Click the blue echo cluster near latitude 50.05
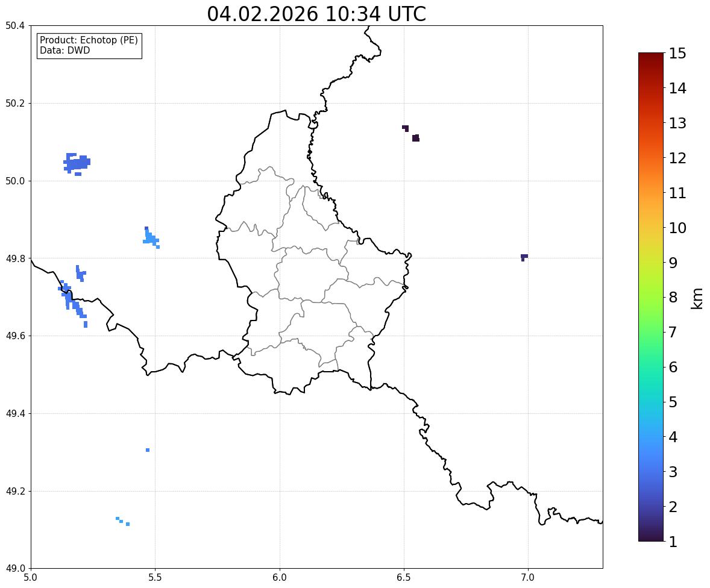710x588 pixels. click(77, 163)
